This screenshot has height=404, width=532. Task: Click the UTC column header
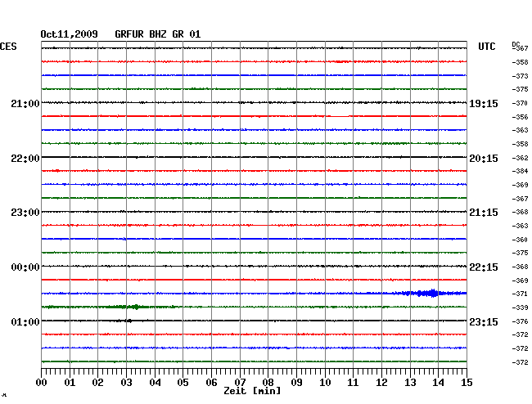pyautogui.click(x=487, y=47)
